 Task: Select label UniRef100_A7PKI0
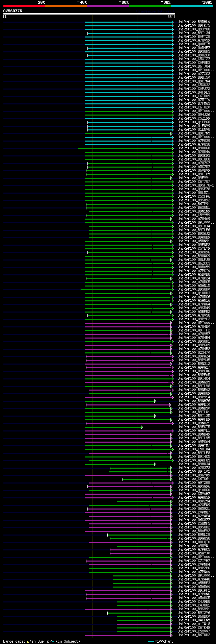pyautogui.click(x=194, y=271)
